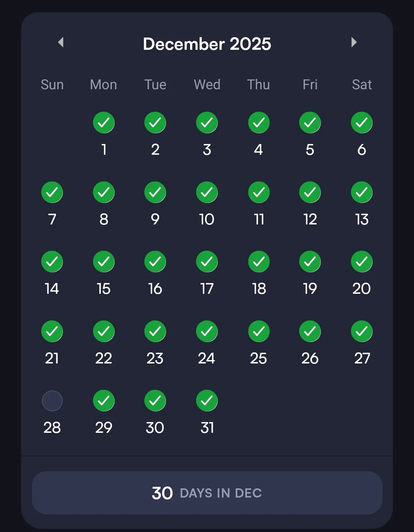Toggle the green checkmark for December 7
Screen dimensions: 414x532
click(52, 192)
